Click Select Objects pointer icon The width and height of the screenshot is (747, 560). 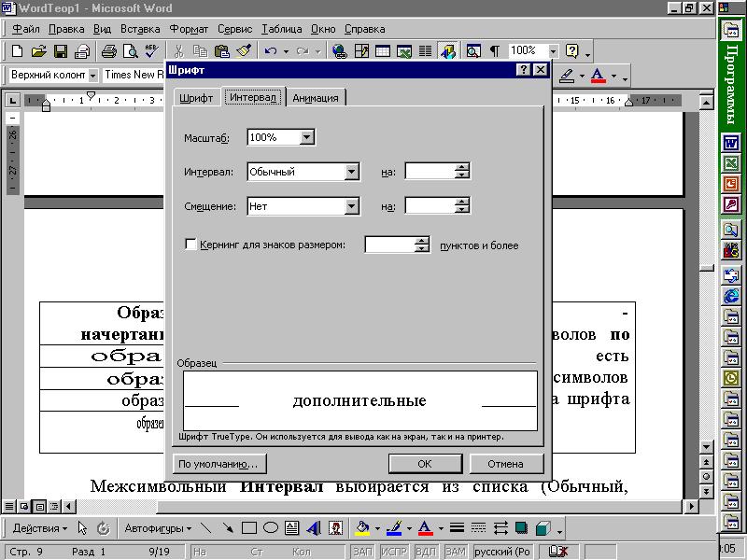[x=82, y=528]
